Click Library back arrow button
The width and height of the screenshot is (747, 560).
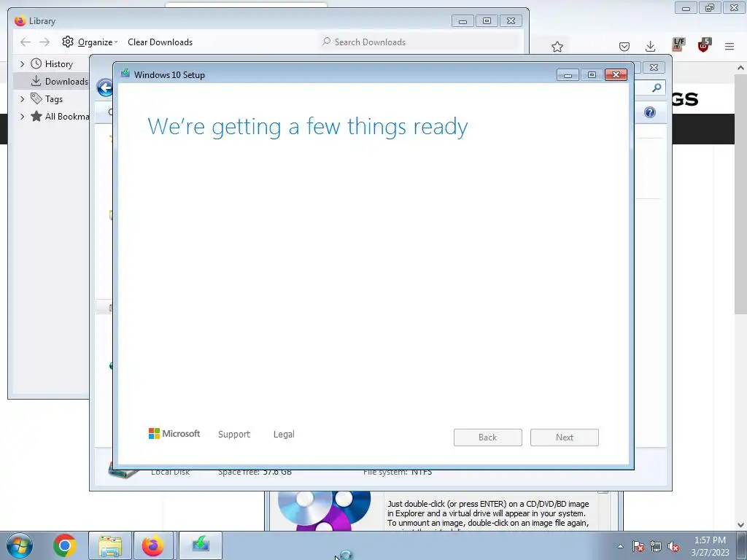26,42
